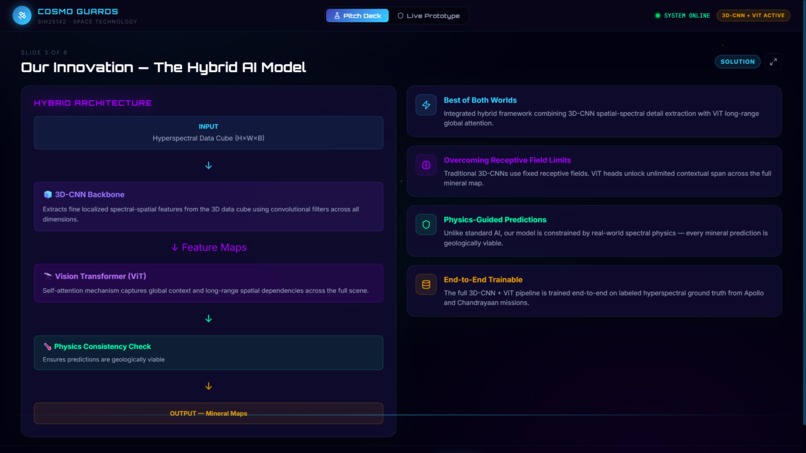The height and width of the screenshot is (453, 806).
Task: Click the icon beside Physics Consistency Check
Action: [x=47, y=347]
